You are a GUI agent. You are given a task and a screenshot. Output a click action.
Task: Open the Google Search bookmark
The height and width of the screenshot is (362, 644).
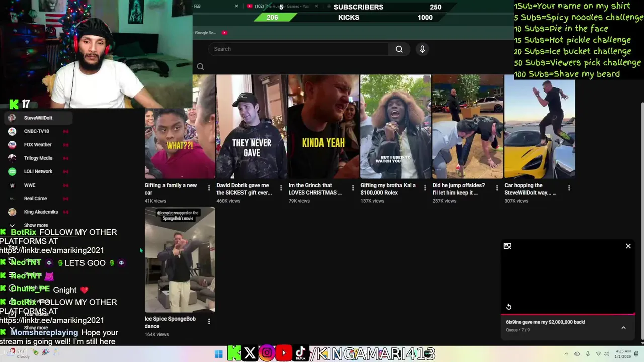point(205,33)
